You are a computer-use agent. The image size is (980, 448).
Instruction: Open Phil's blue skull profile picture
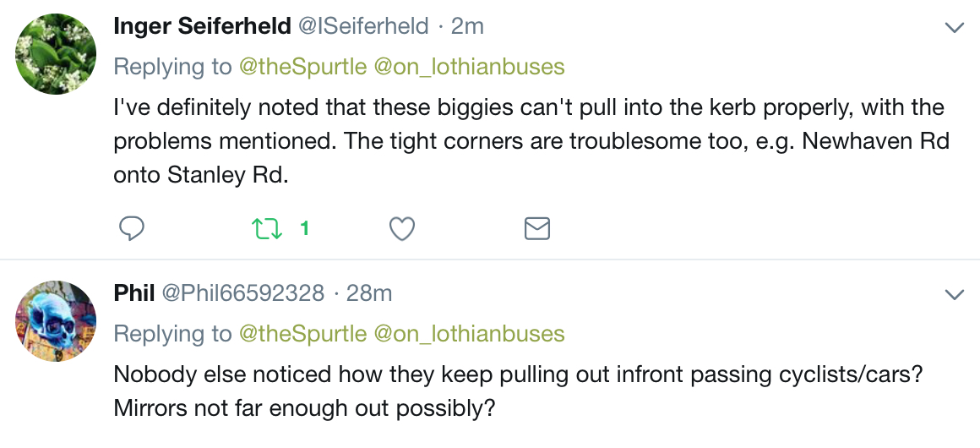[56, 321]
